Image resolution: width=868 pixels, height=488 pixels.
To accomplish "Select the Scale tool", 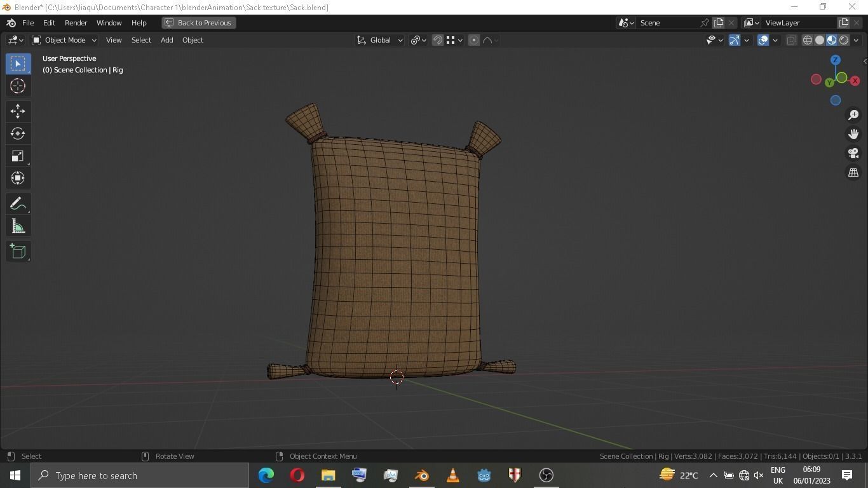I will tap(17, 156).
